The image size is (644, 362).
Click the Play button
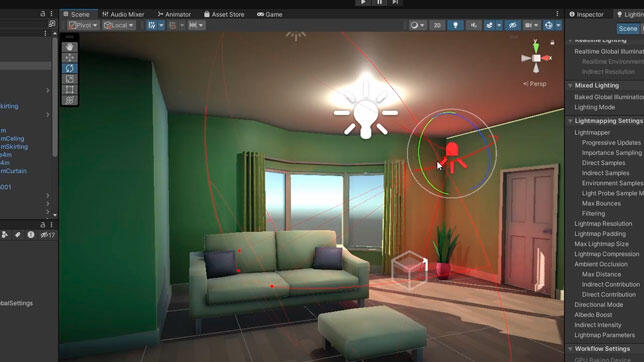tap(363, 2)
